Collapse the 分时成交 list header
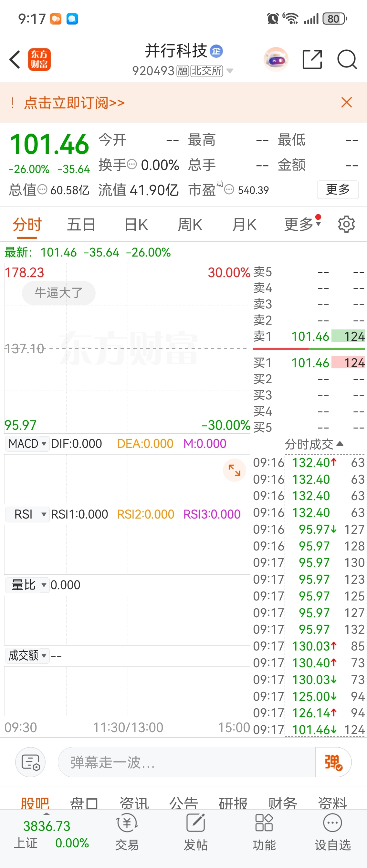The width and height of the screenshot is (367, 868). pos(314,444)
